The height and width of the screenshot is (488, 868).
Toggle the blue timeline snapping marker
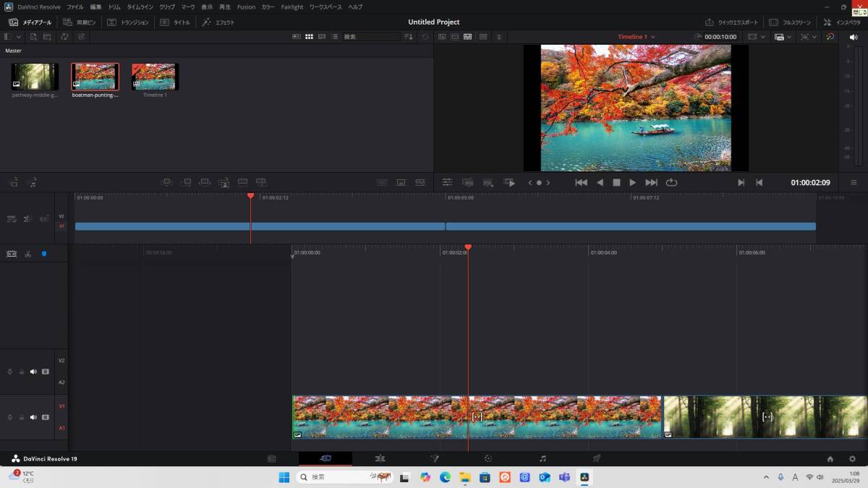coord(44,254)
